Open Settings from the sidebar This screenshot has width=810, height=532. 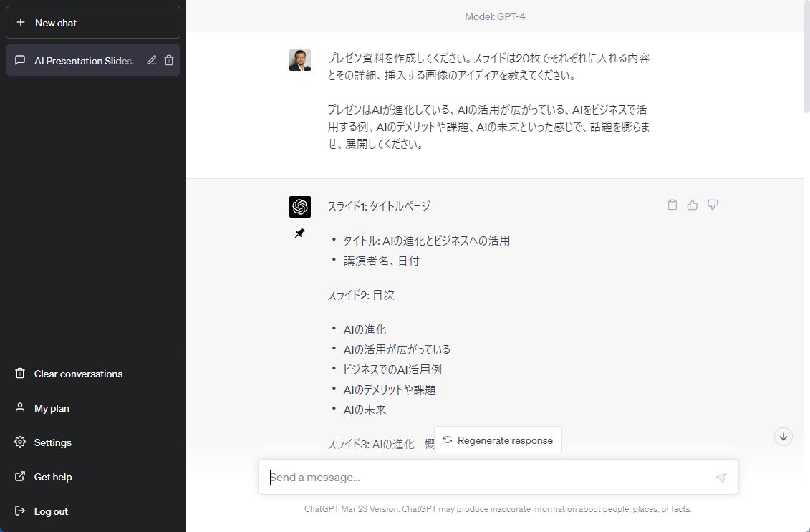[52, 442]
